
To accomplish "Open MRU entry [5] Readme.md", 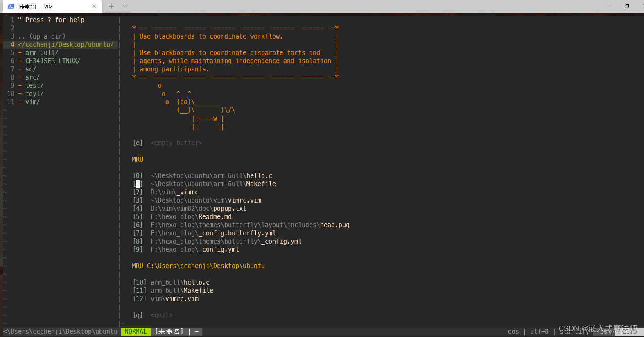I will click(182, 216).
